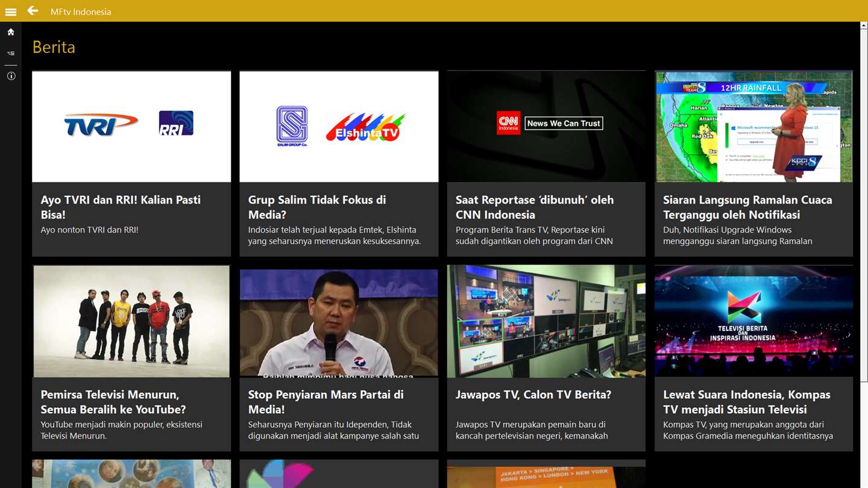Open 'Stop Penyiaran Mars Partai di Media!'

click(x=326, y=402)
